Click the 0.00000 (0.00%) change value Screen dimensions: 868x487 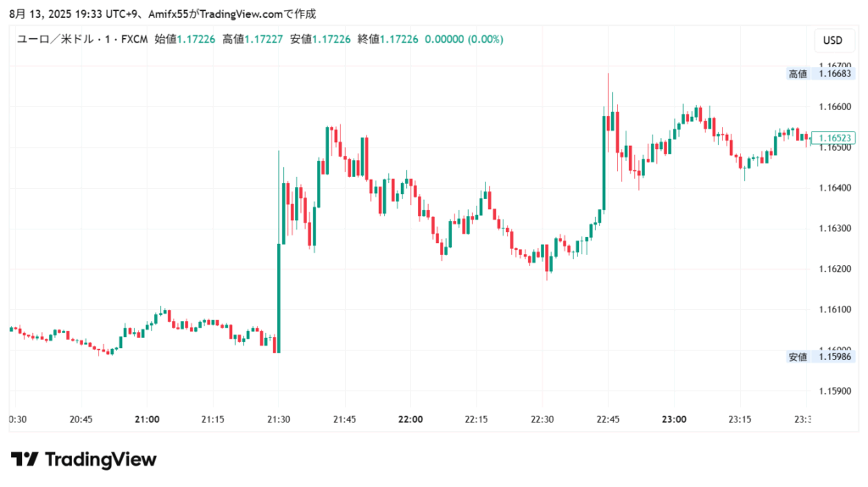(x=464, y=39)
